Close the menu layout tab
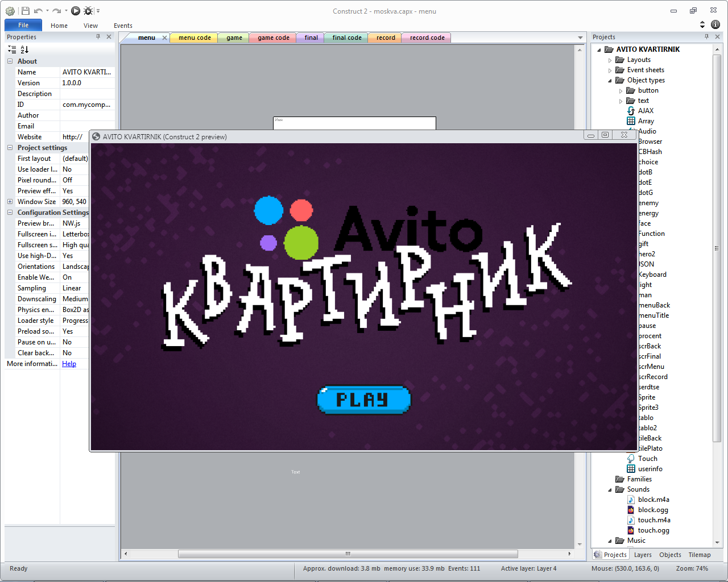Image resolution: width=728 pixels, height=582 pixels. click(164, 38)
